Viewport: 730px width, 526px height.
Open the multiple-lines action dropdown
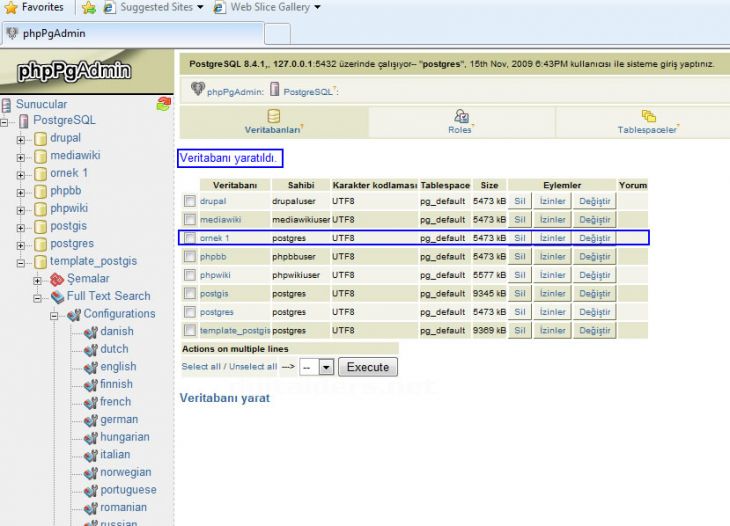317,367
